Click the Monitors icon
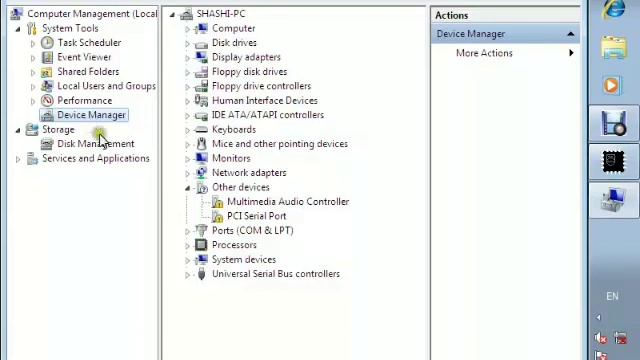 pos(201,158)
